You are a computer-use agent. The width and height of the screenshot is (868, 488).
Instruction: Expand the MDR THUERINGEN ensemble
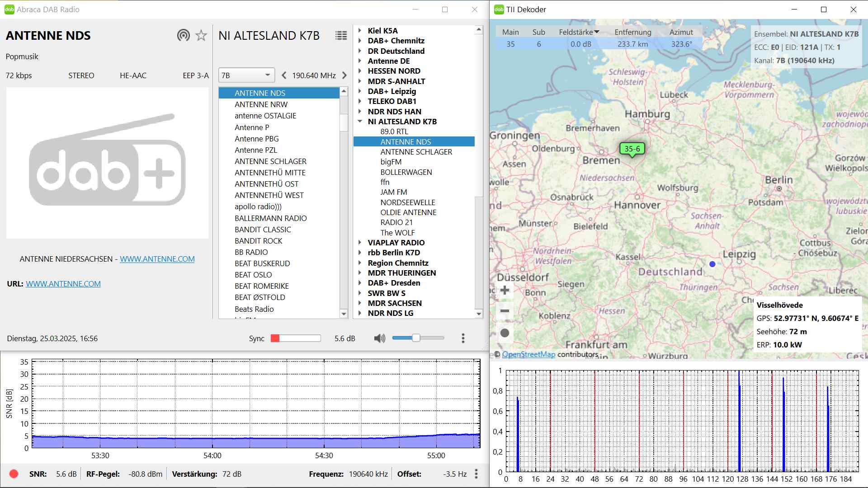pyautogui.click(x=360, y=273)
